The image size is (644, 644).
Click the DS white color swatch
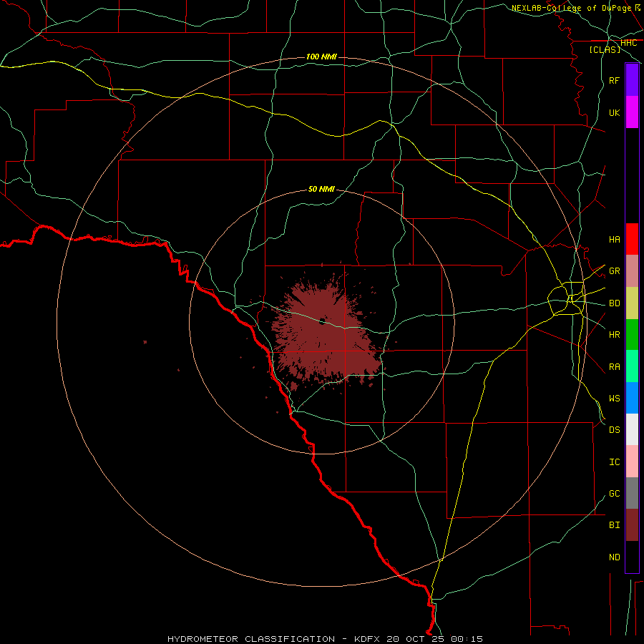(632, 429)
